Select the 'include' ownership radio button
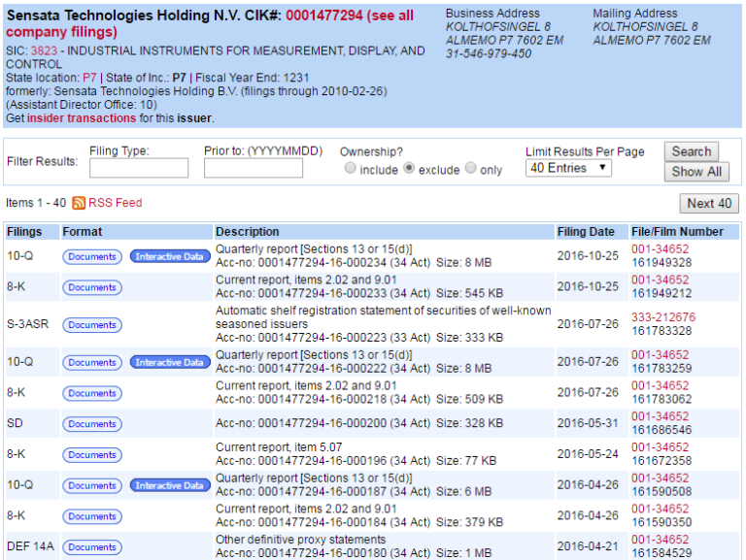 [x=350, y=169]
